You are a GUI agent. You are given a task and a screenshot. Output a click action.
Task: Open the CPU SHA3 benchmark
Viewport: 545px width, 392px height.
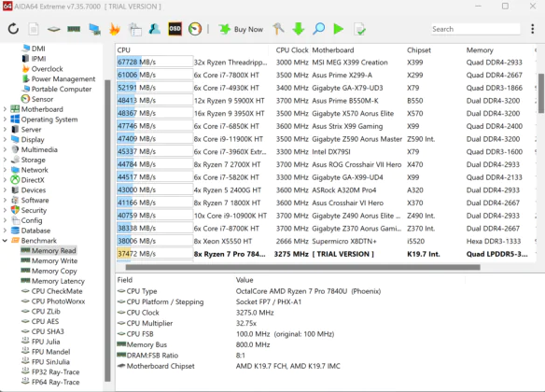pyautogui.click(x=48, y=330)
